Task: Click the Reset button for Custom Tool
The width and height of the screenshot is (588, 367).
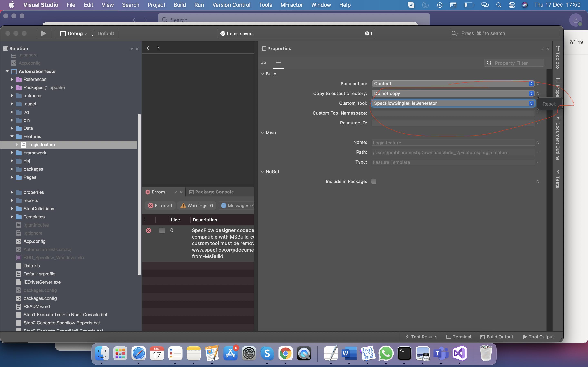Action: click(549, 104)
